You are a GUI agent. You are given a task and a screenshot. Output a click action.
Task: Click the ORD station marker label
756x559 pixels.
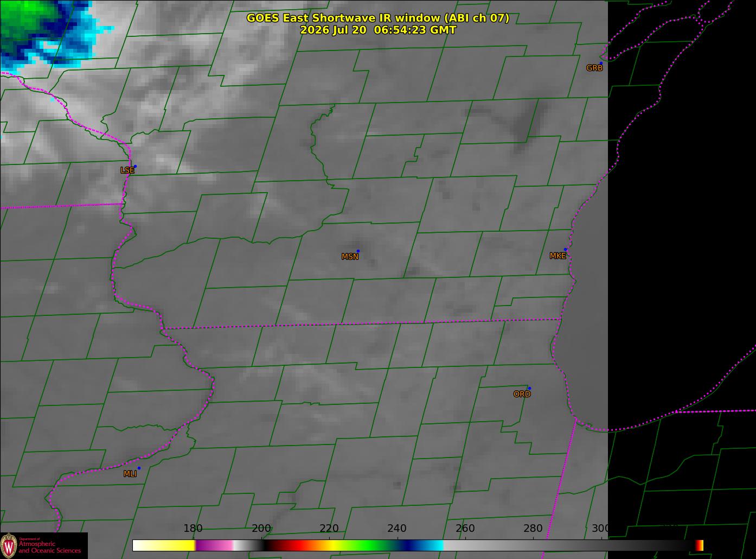pyautogui.click(x=522, y=394)
